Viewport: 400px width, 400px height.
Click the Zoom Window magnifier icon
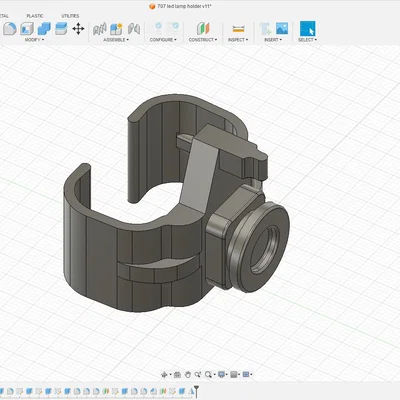point(208,375)
